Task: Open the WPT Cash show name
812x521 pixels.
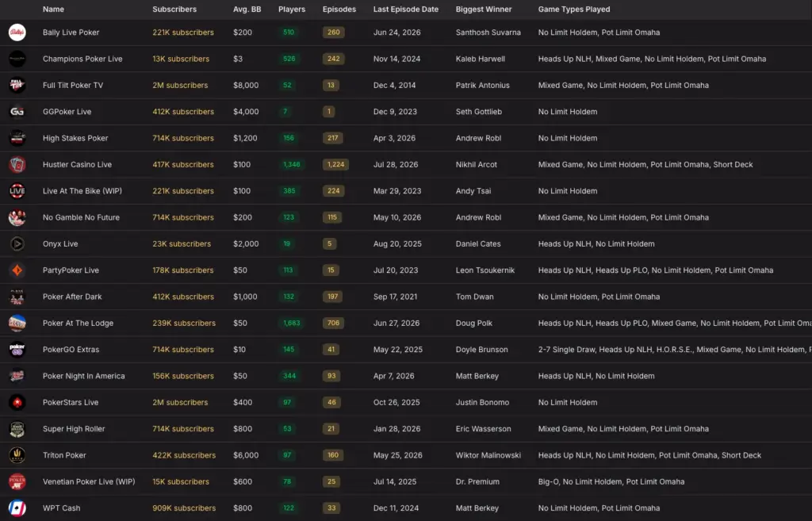Action: point(61,508)
